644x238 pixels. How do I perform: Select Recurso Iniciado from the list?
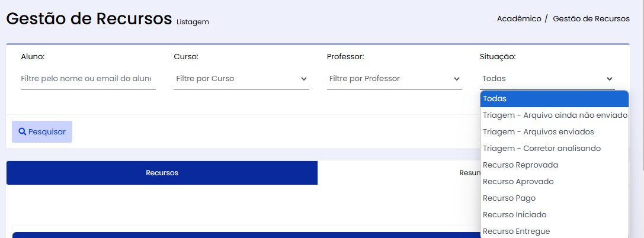[555, 214]
